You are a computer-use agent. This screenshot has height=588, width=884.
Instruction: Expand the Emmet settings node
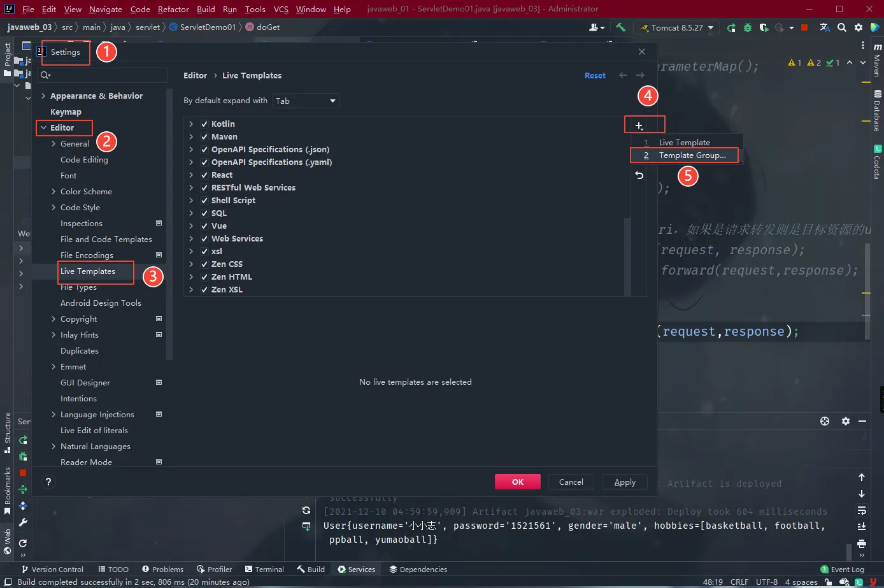[53, 366]
